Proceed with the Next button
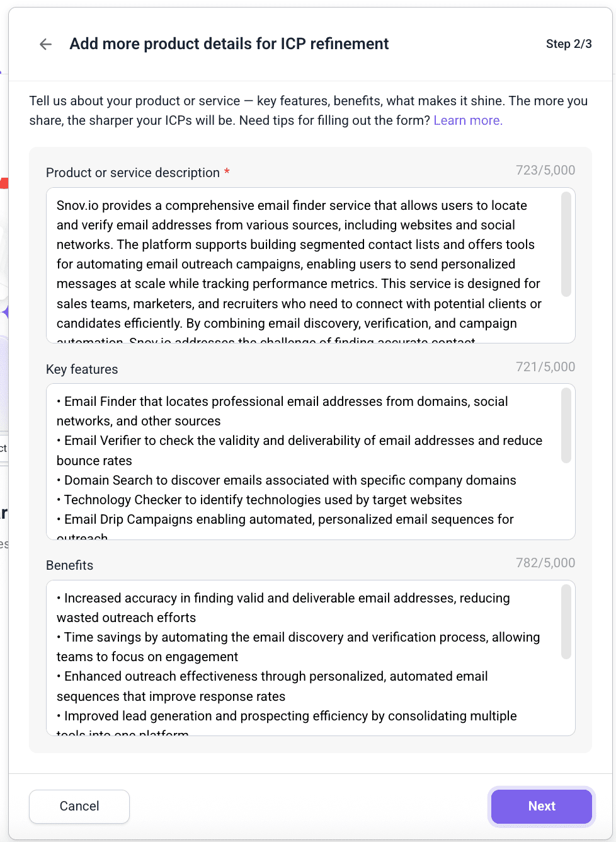 click(x=541, y=806)
